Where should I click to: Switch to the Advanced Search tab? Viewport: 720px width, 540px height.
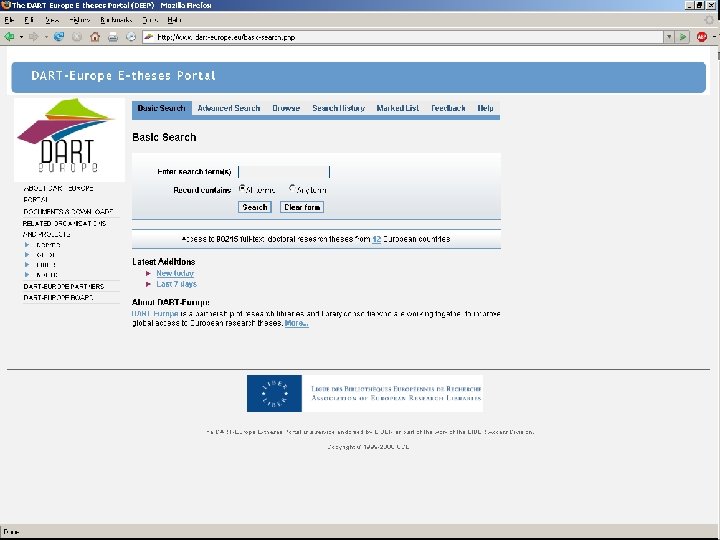coord(229,108)
